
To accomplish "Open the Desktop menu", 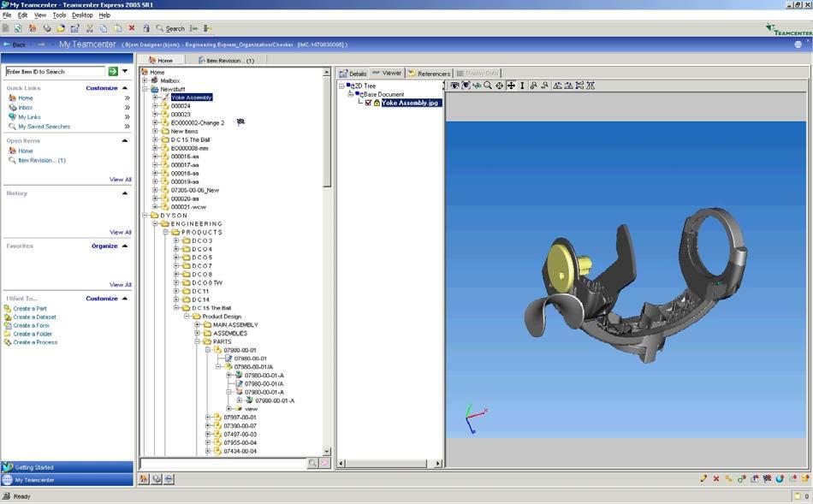I will coord(82,15).
